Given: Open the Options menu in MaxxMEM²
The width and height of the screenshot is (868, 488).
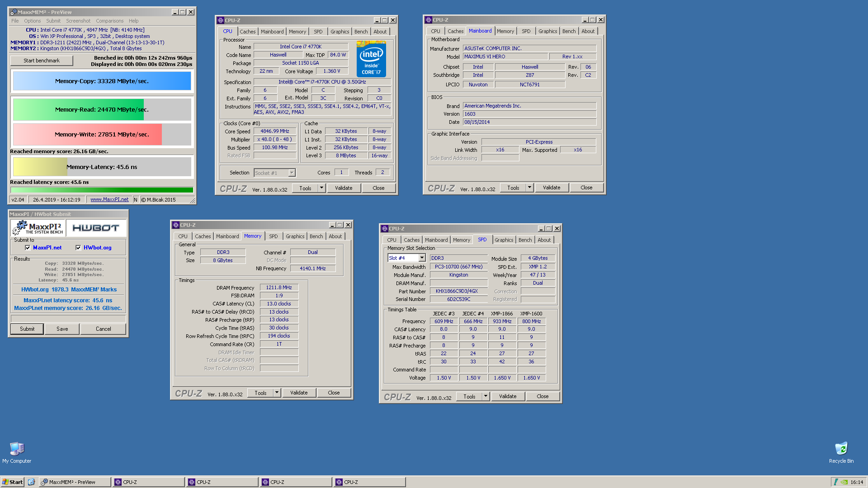Looking at the screenshot, I should (x=33, y=21).
